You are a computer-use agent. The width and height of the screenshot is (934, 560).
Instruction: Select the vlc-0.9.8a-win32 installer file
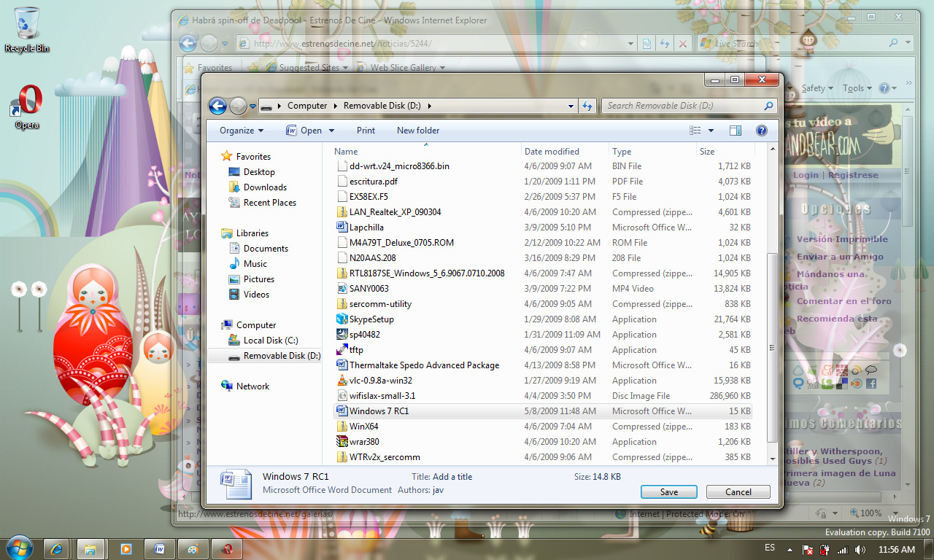pos(380,381)
